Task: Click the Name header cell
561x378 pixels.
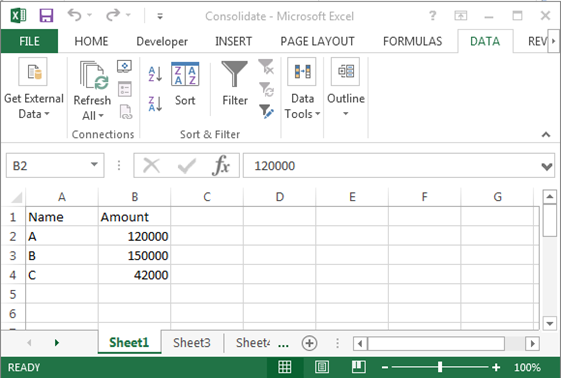Action: [x=62, y=216]
